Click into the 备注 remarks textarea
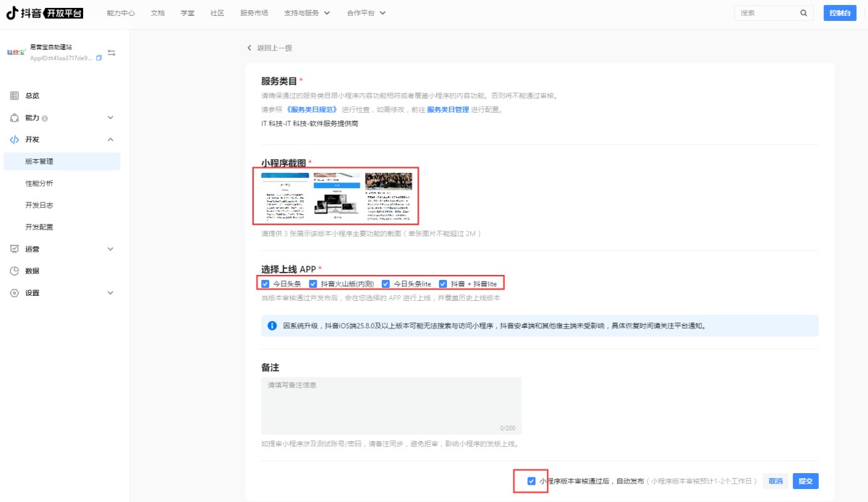The height and width of the screenshot is (502, 868). pos(391,406)
